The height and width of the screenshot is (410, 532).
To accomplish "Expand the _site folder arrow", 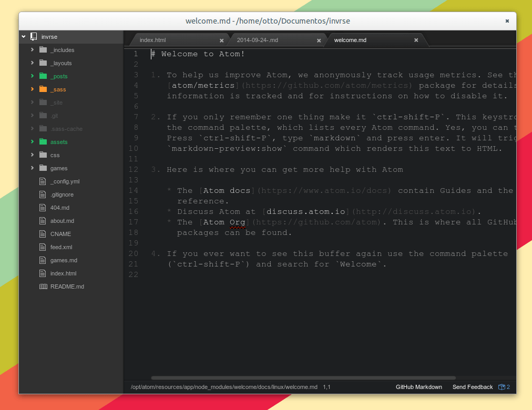I will (x=32, y=102).
